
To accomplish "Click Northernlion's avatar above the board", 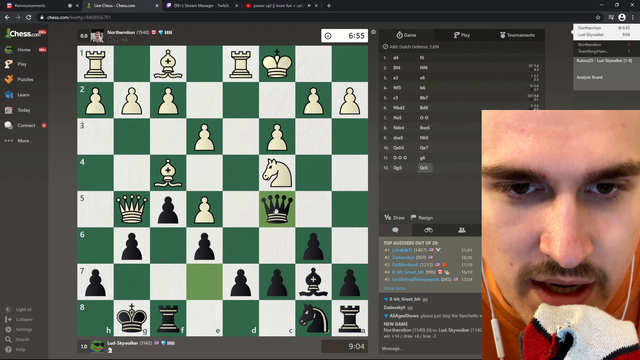I will (x=97, y=36).
